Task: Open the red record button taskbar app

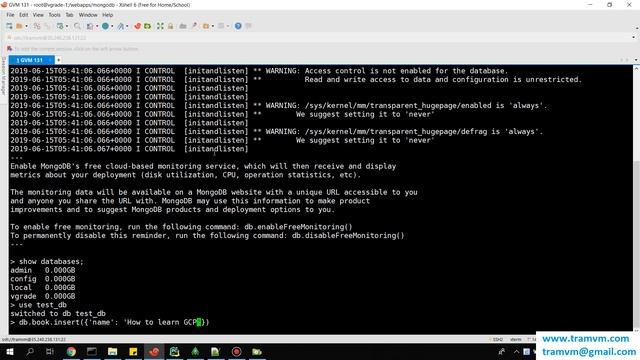Action: tap(236, 351)
